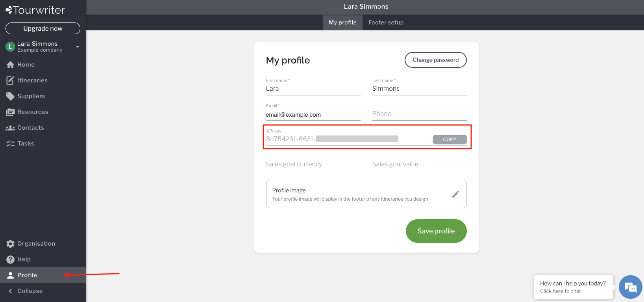Viewport: 644px width, 302px height.
Task: Upgrade the plan with Upgrade now
Action: pyautogui.click(x=43, y=28)
